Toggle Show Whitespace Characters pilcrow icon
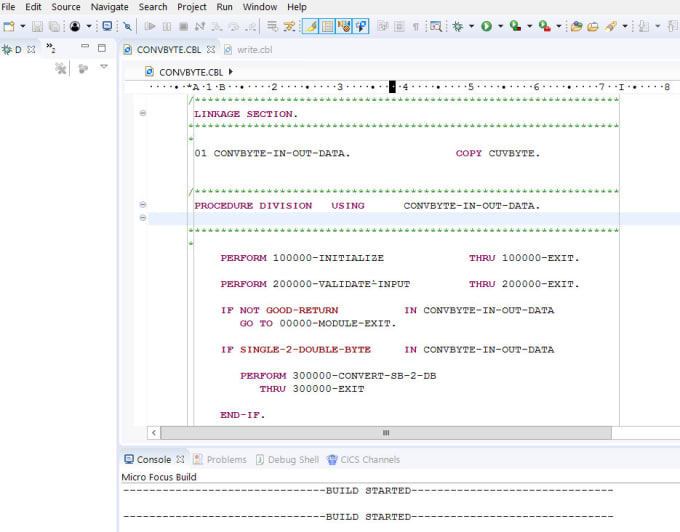Image resolution: width=680 pixels, height=532 pixels. pyautogui.click(x=415, y=26)
